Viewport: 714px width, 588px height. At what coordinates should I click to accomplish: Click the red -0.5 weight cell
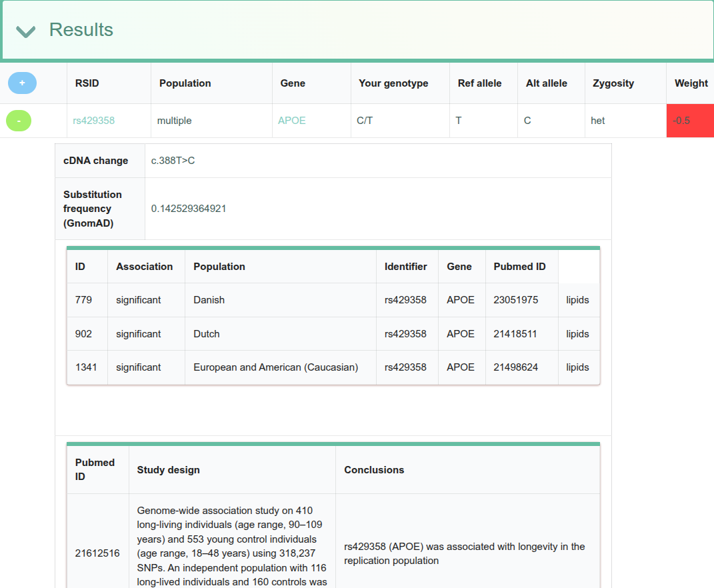pyautogui.click(x=690, y=121)
